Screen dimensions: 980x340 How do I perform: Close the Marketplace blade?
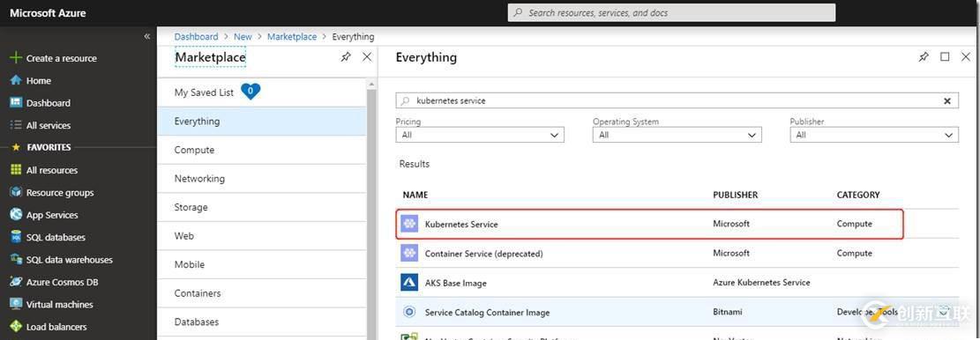[367, 56]
